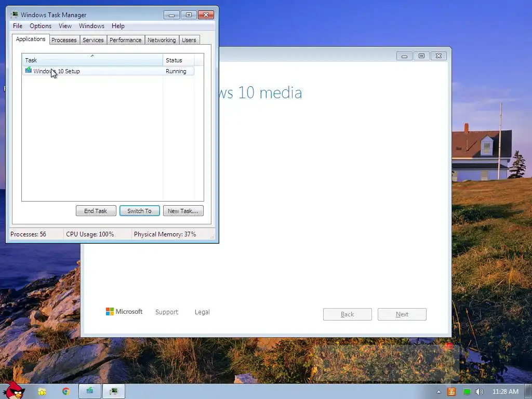Open the View menu

tap(65, 26)
